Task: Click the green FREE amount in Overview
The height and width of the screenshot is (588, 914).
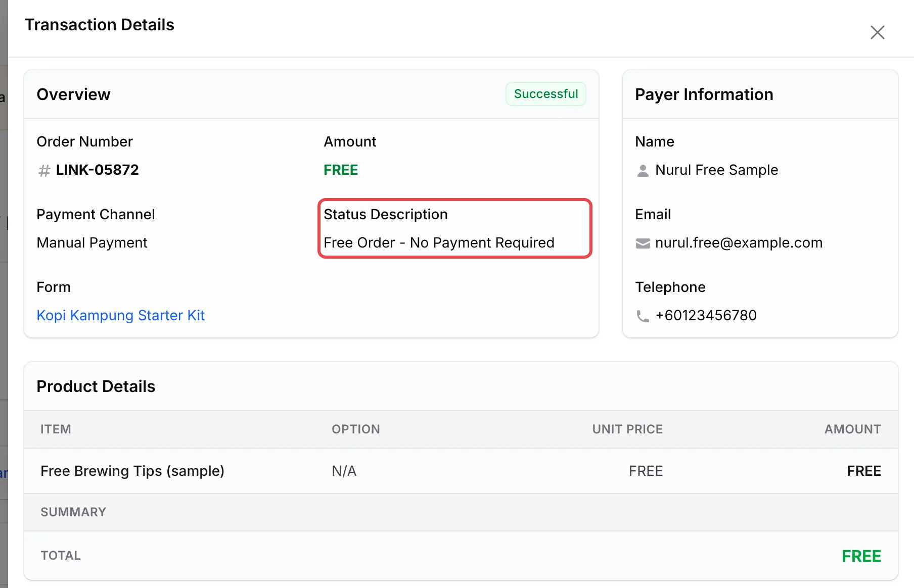Action: pyautogui.click(x=341, y=170)
